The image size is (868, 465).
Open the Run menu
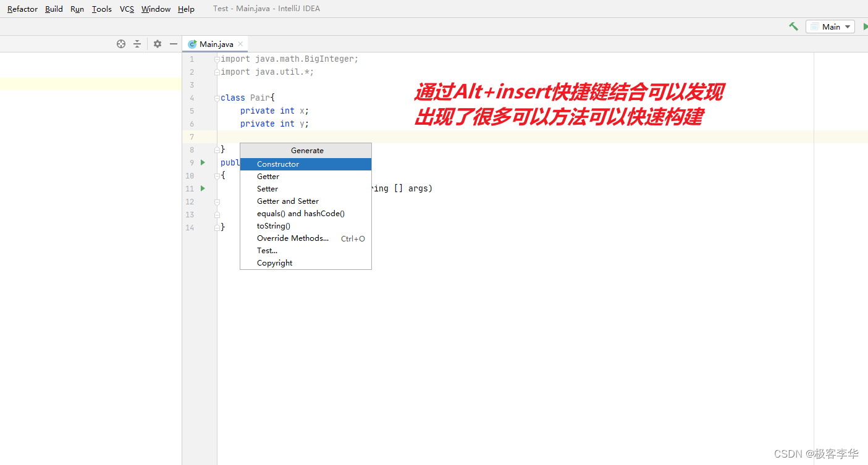[77, 9]
